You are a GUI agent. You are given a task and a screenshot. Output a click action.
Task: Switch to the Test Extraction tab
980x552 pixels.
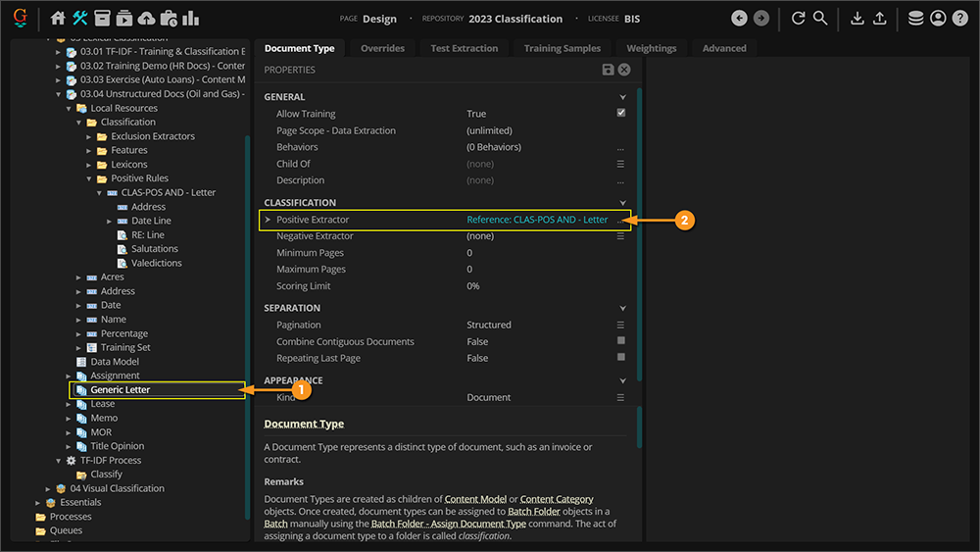(465, 48)
